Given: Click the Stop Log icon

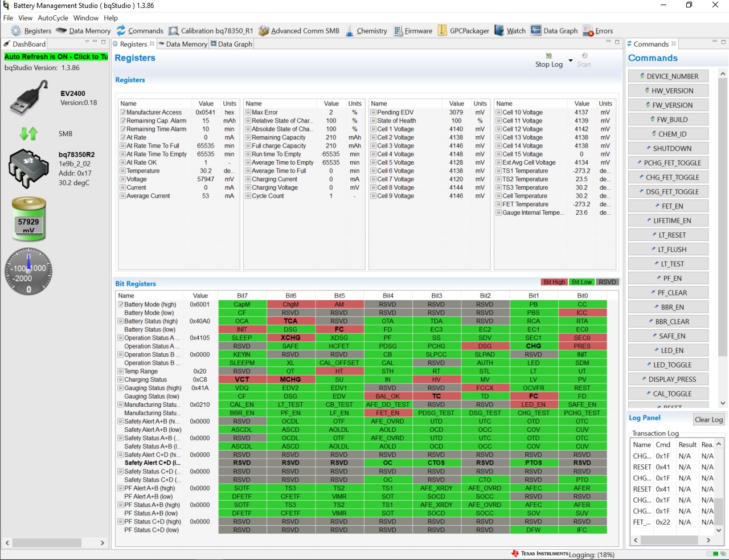Looking at the screenshot, I should [x=549, y=56].
